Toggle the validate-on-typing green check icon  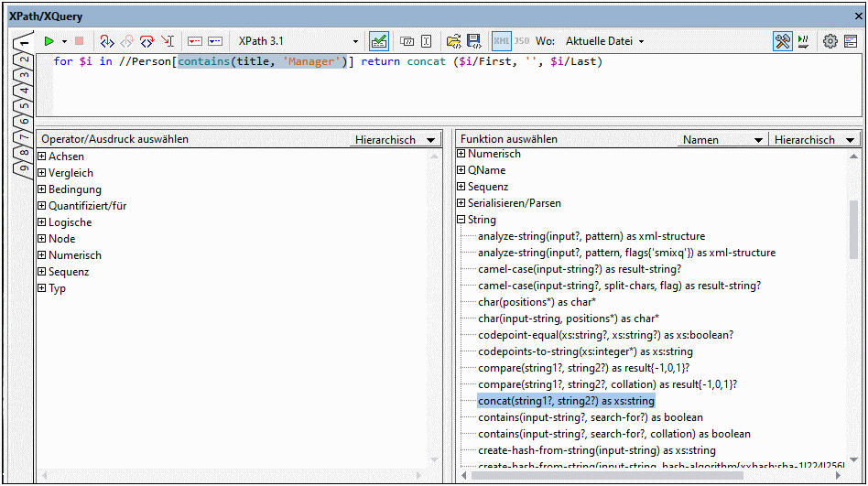point(378,41)
